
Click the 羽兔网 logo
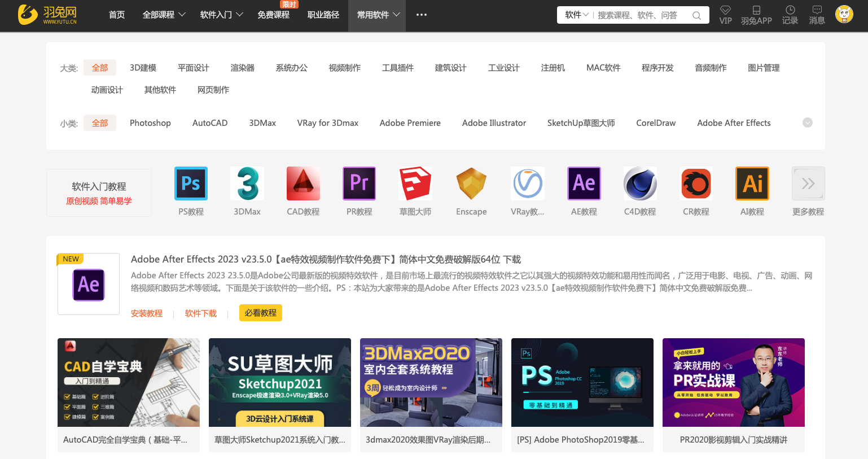click(47, 15)
